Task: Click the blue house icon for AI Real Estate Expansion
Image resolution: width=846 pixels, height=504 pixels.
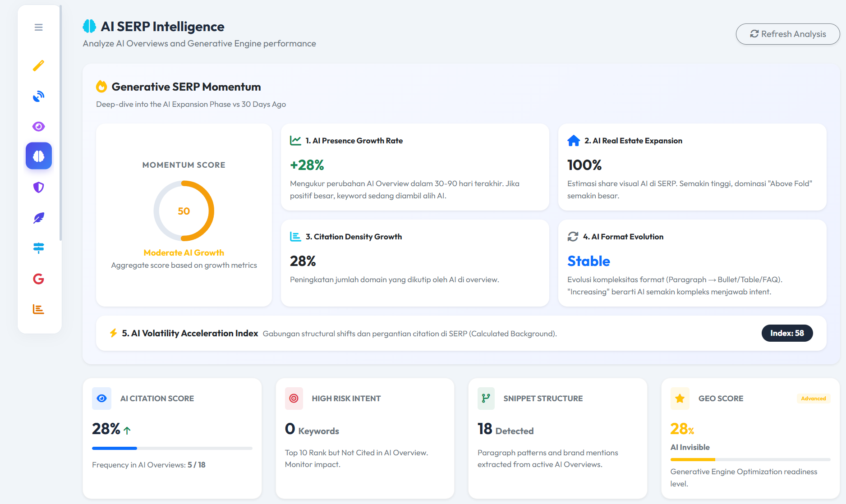Action: click(x=574, y=141)
